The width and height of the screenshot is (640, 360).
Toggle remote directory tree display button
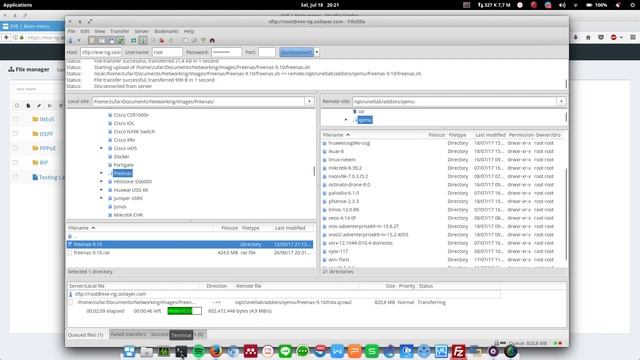[x=111, y=40]
